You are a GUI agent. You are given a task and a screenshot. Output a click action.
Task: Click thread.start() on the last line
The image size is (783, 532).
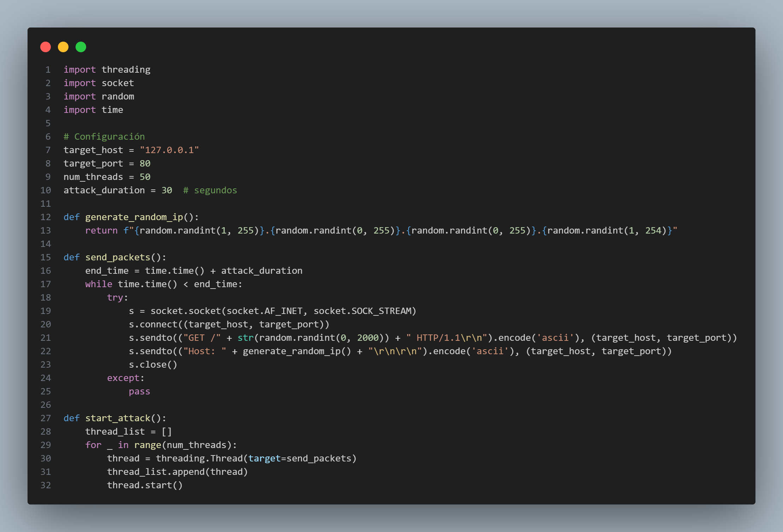[145, 485]
